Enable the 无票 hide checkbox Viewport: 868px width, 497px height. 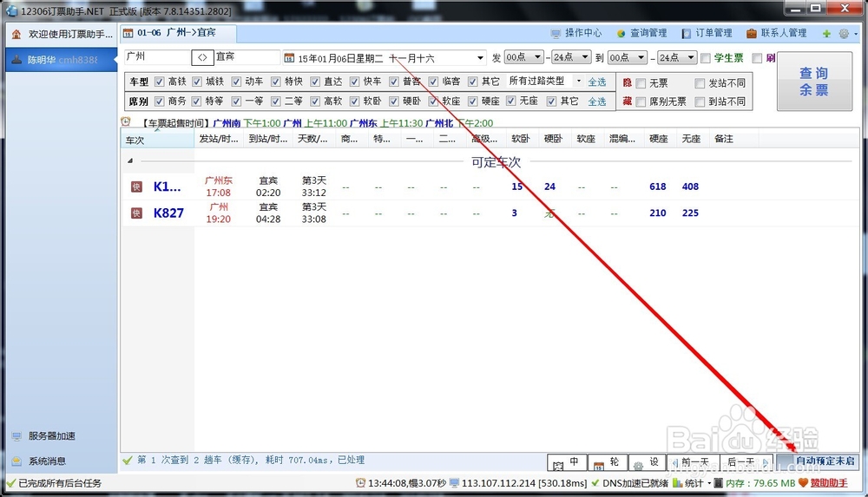click(x=641, y=83)
